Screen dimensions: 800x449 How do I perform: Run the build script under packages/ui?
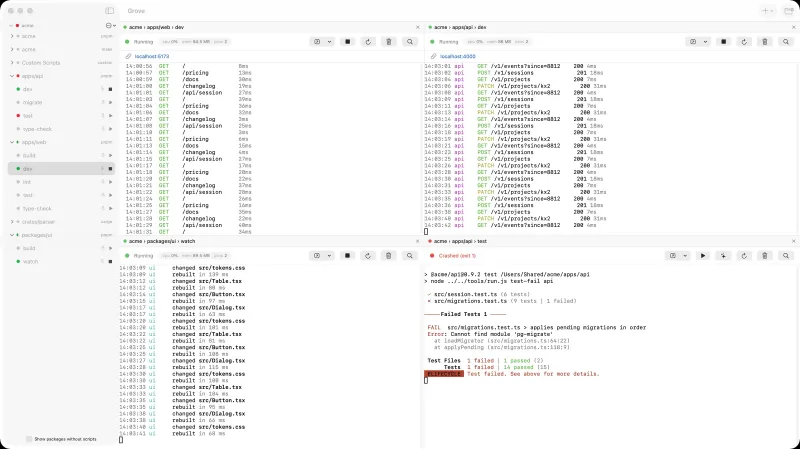point(110,248)
